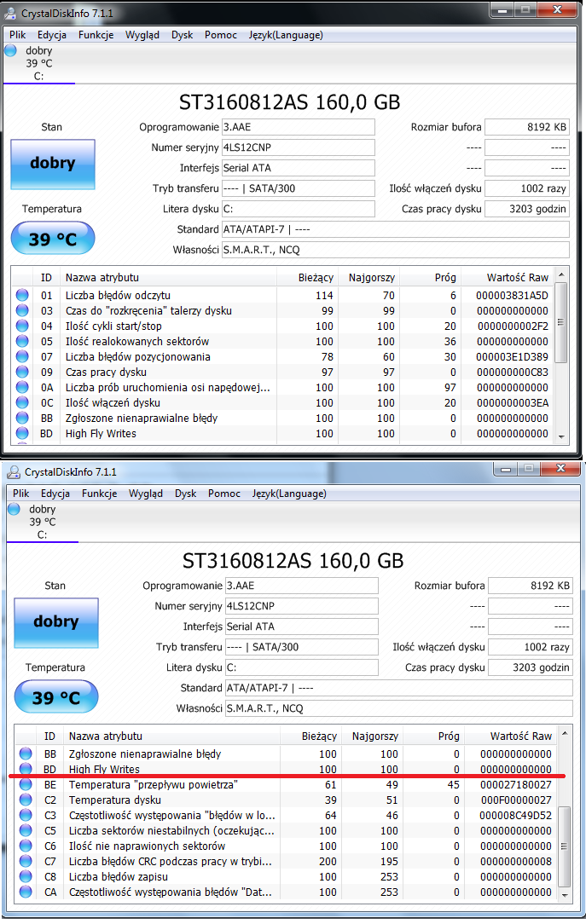Click Czas pracy dysku field 3203 godzin in lower window
Image resolution: width=586 pixels, height=924 pixels.
pyautogui.click(x=531, y=667)
